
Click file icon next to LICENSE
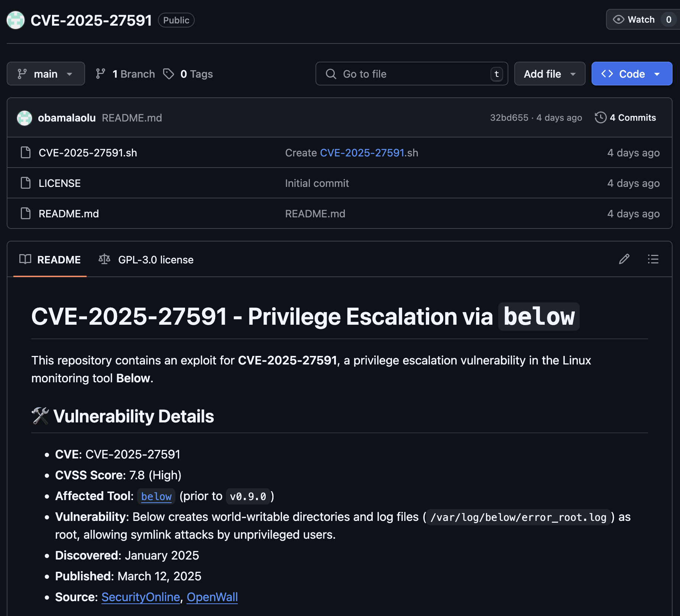click(x=26, y=183)
